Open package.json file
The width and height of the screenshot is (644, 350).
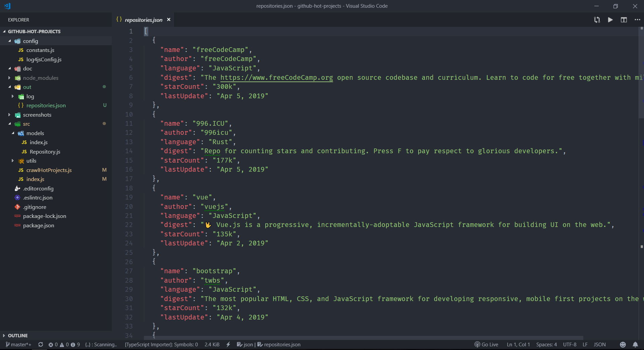click(39, 225)
